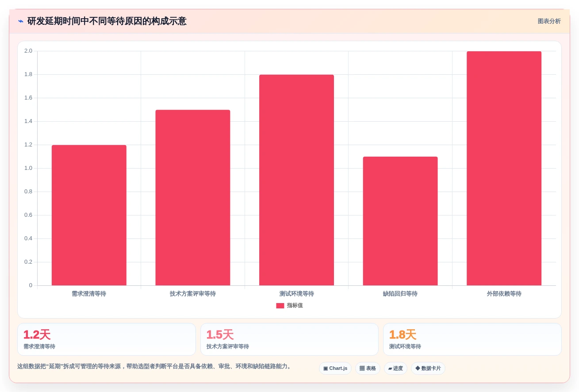Click the 数据卡片 tag chip
Viewport: 579px width, 392px height.
click(x=428, y=369)
